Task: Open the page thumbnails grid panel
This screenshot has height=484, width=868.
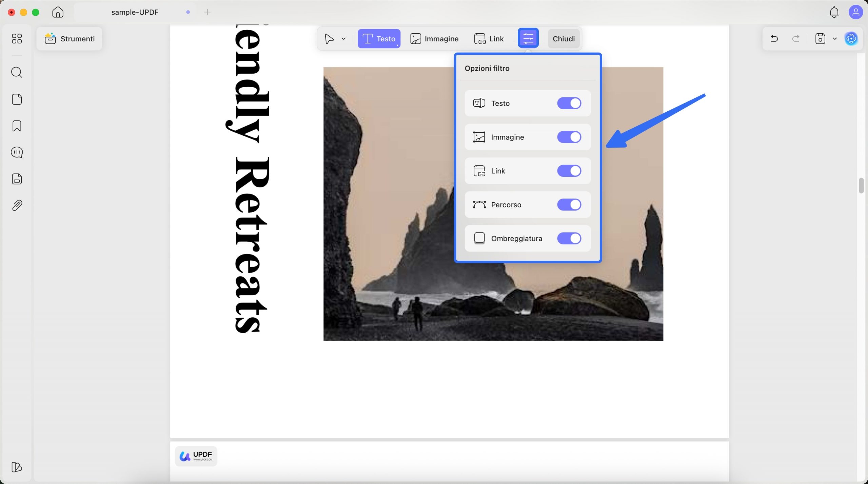Action: point(16,39)
